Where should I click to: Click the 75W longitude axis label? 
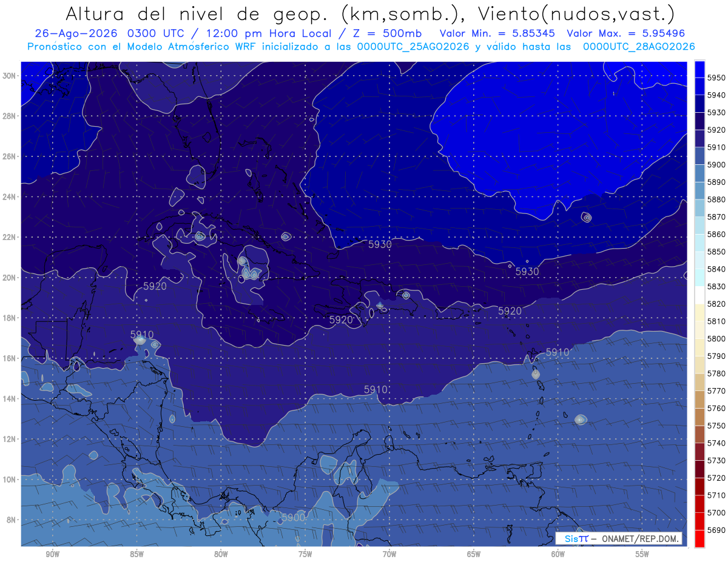[305, 554]
